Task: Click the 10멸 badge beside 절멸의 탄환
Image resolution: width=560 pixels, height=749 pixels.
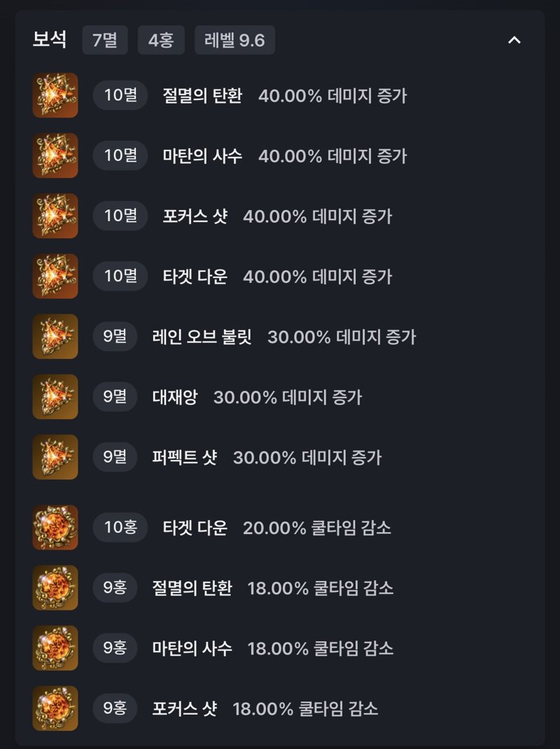Action: point(120,95)
